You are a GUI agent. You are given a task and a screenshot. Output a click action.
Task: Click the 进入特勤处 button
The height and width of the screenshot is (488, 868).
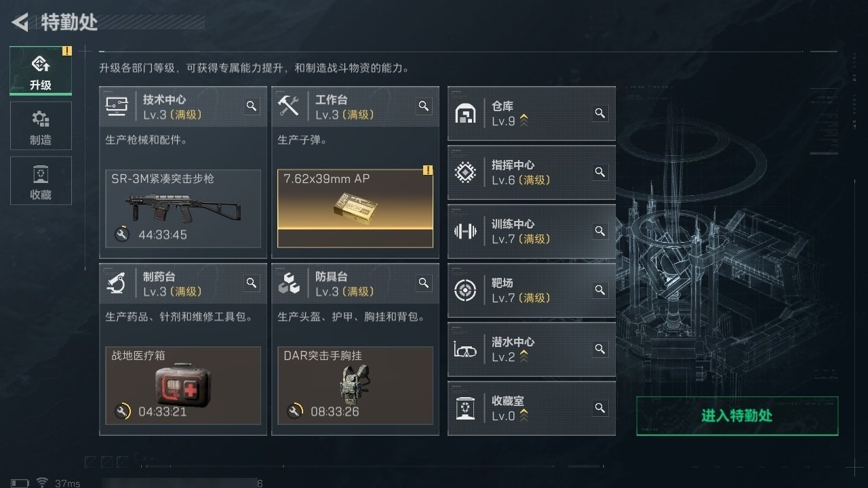(x=737, y=416)
